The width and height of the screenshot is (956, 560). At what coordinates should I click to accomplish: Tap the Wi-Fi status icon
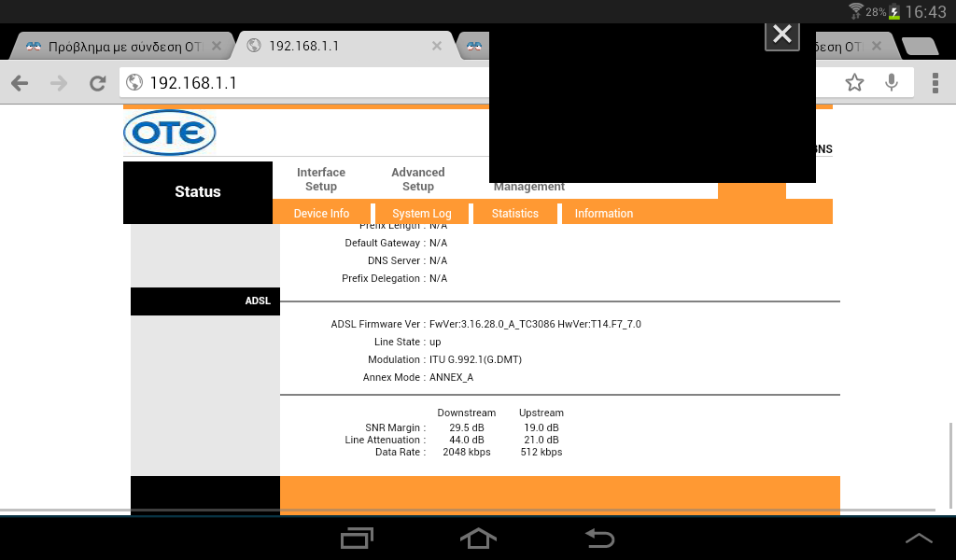click(x=856, y=11)
